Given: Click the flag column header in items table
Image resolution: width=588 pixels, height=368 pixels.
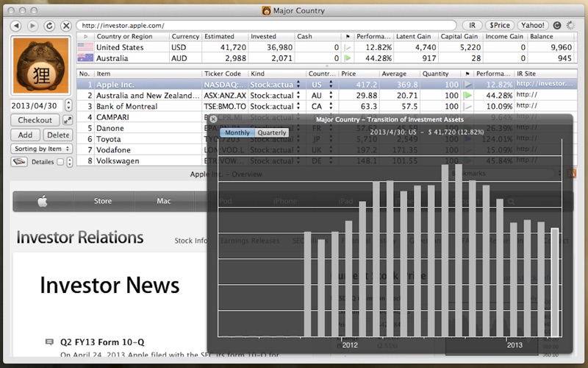Looking at the screenshot, I should pos(467,74).
